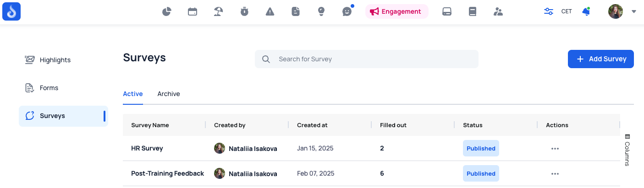Open the lightbulb ideas icon
This screenshot has height=188, width=644.
322,11
